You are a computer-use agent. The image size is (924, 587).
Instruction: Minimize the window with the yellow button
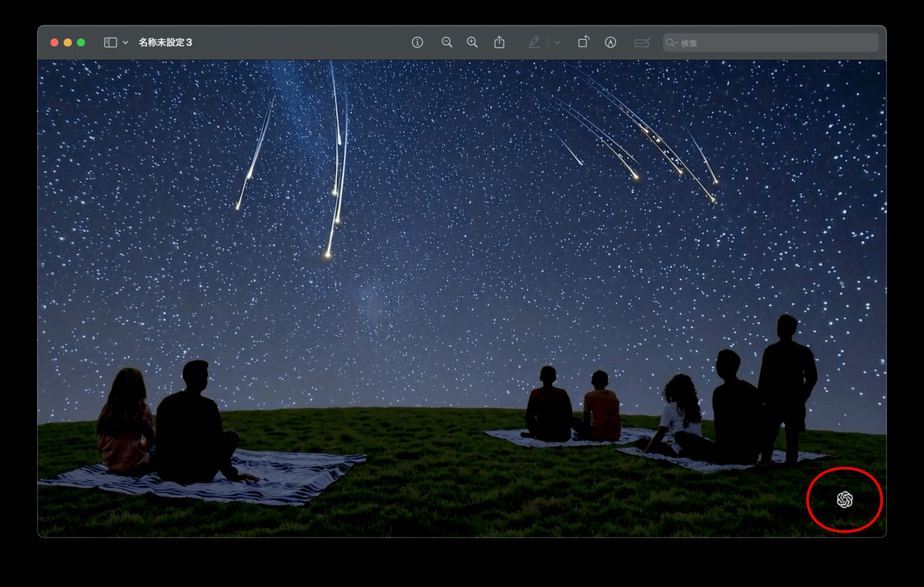click(x=68, y=42)
